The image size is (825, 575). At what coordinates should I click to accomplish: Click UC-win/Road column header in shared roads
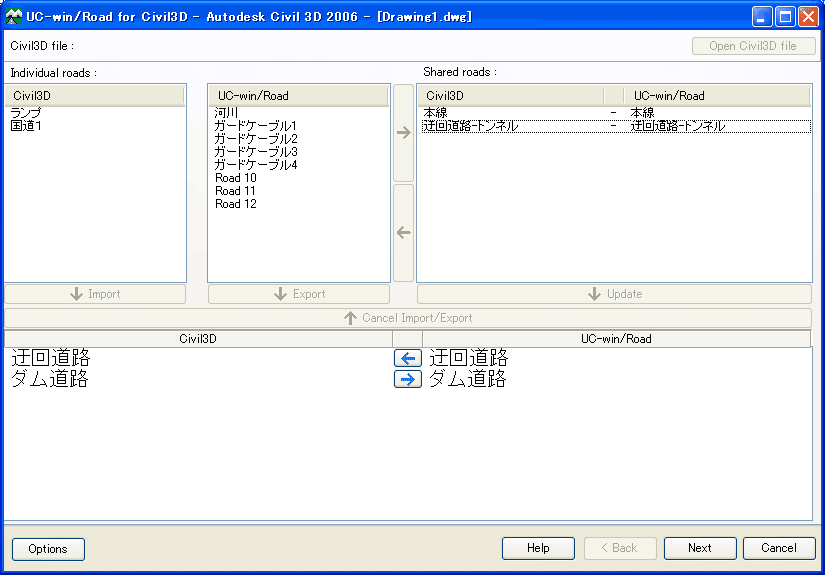coord(717,96)
